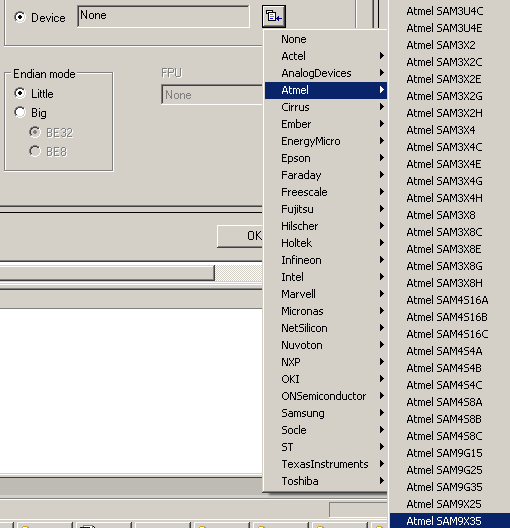The height and width of the screenshot is (528, 510).
Task: Choose the ST vendor entry
Action: coord(326,447)
